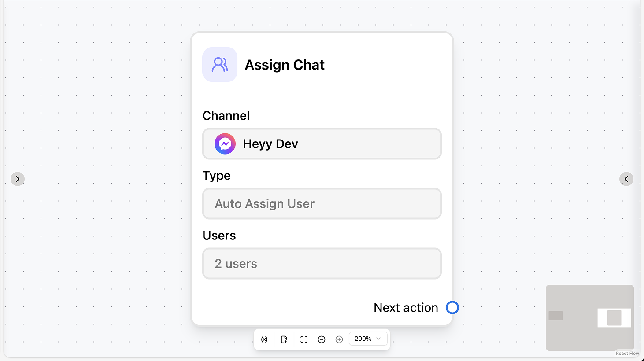The image size is (644, 361).
Task: Open the Users field showing 2 users
Action: [322, 263]
